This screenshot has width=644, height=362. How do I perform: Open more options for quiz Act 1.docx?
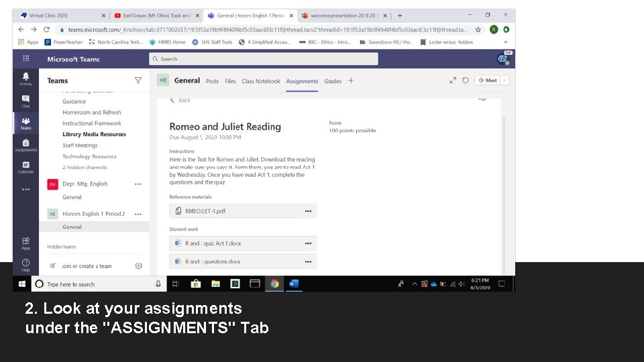pyautogui.click(x=308, y=243)
